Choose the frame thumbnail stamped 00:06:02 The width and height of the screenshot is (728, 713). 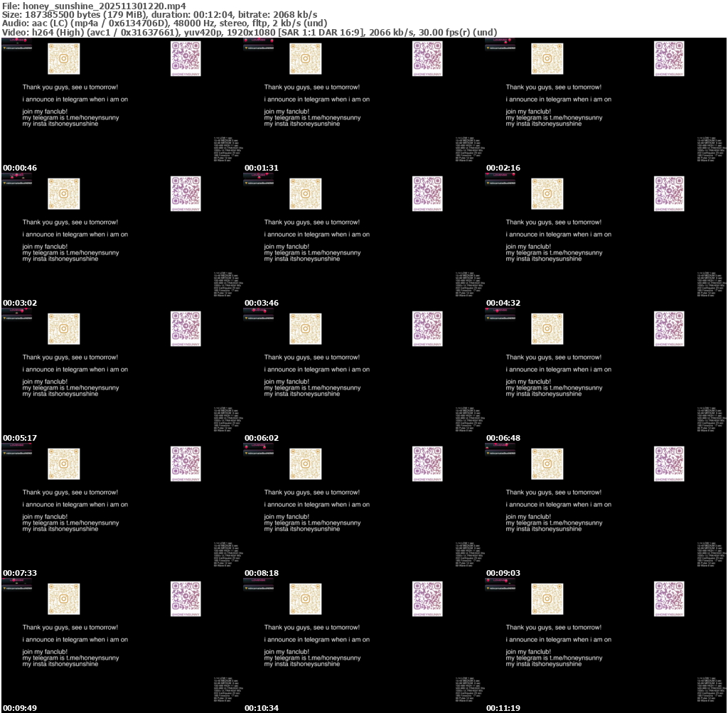click(364, 375)
